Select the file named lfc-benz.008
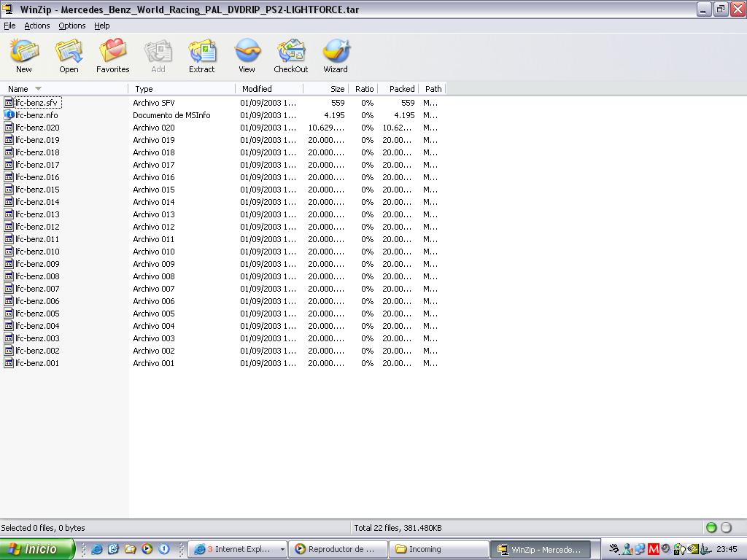Screen dimensions: 747x560 click(37, 276)
